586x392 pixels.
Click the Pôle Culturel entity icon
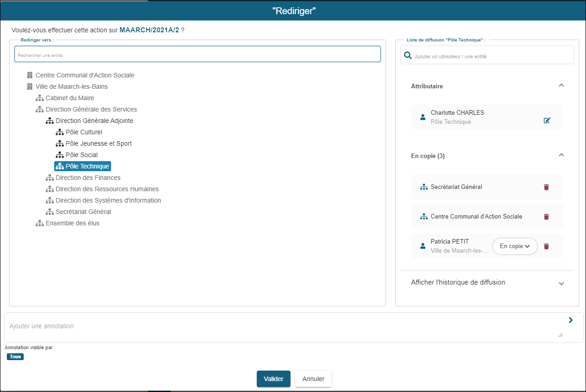point(60,132)
